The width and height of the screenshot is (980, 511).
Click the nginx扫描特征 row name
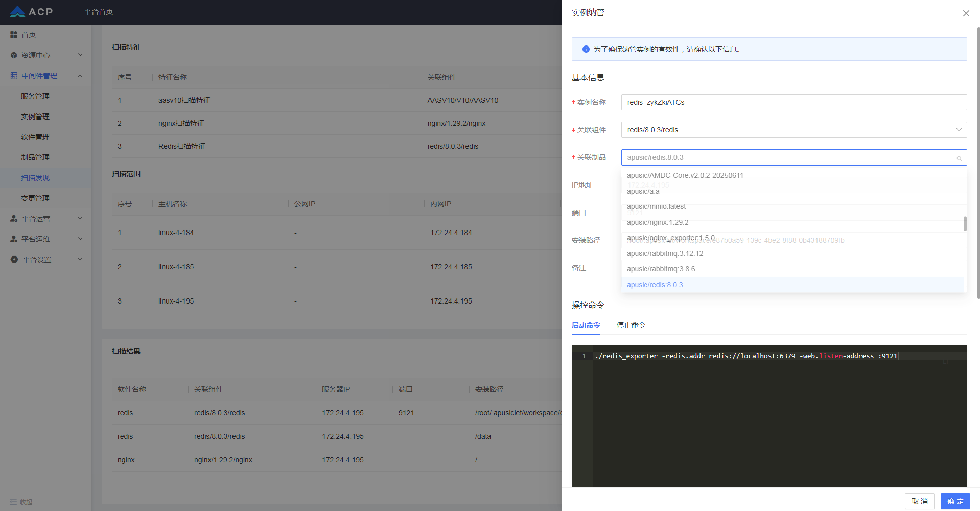click(x=181, y=123)
